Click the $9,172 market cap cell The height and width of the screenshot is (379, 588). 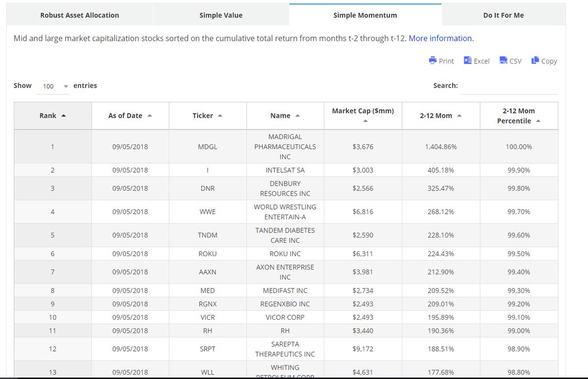pyautogui.click(x=363, y=349)
